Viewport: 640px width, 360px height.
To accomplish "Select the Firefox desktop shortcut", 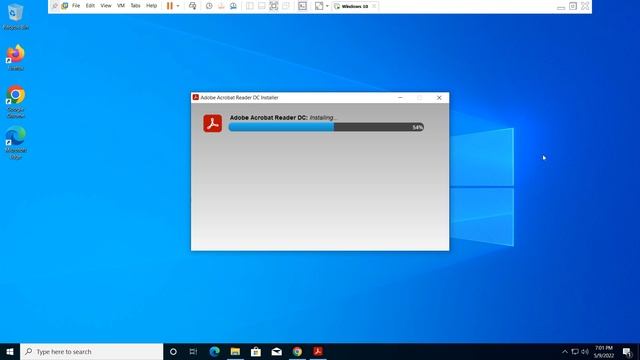I will coord(16,58).
